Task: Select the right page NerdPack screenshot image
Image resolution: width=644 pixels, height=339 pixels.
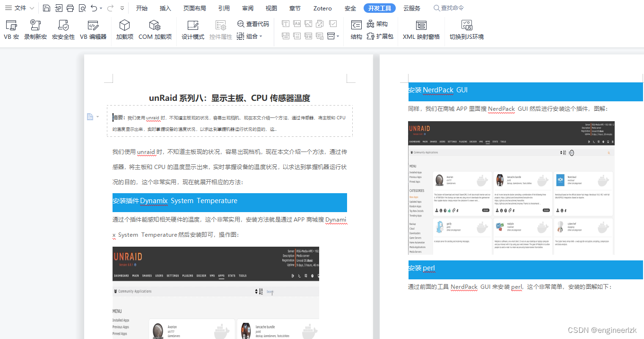Action: tap(511, 188)
